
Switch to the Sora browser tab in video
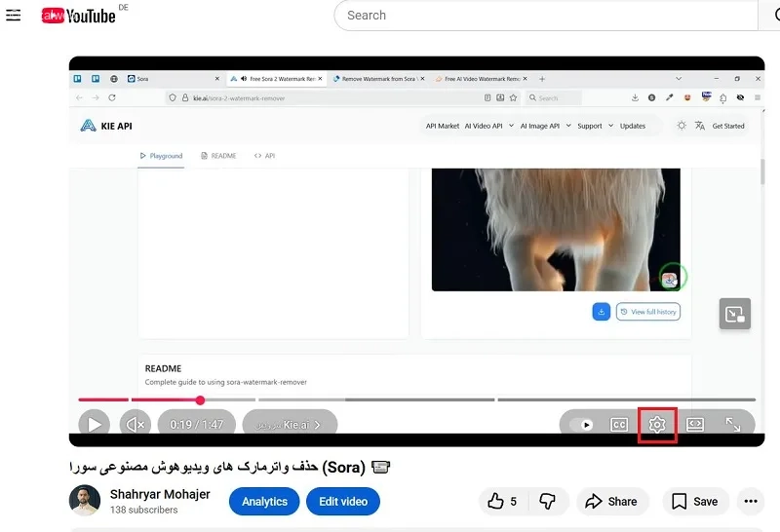click(173, 79)
